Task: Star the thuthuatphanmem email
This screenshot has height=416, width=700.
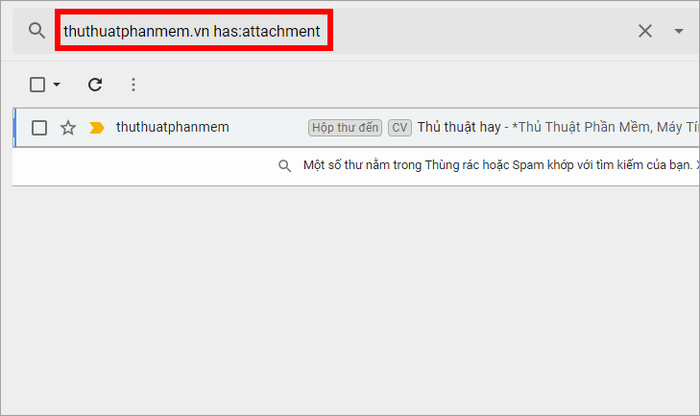Action: pyautogui.click(x=68, y=128)
